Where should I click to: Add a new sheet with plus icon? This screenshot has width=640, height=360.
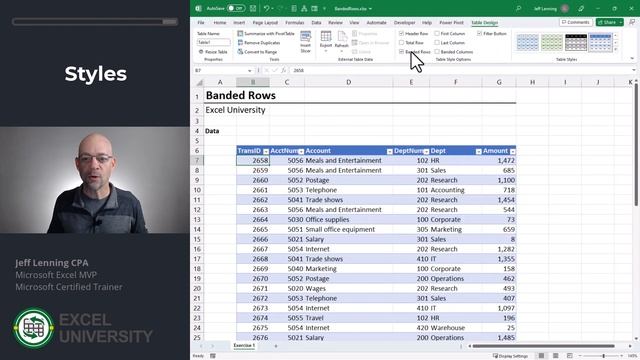tap(276, 346)
